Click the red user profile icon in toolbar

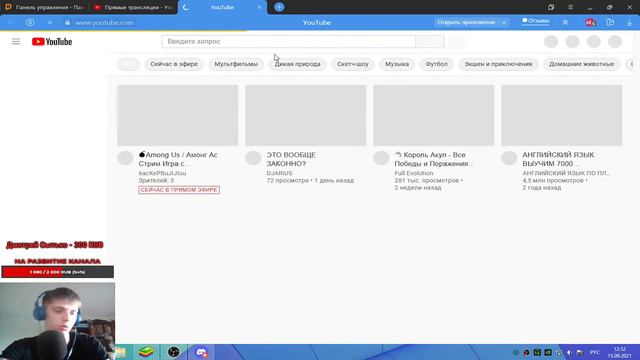tap(590, 23)
